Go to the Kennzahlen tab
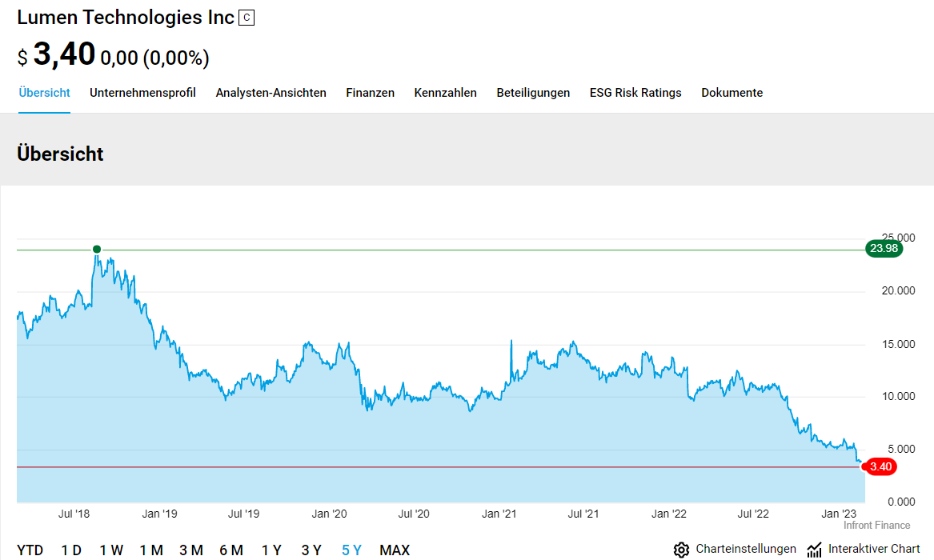 [445, 93]
